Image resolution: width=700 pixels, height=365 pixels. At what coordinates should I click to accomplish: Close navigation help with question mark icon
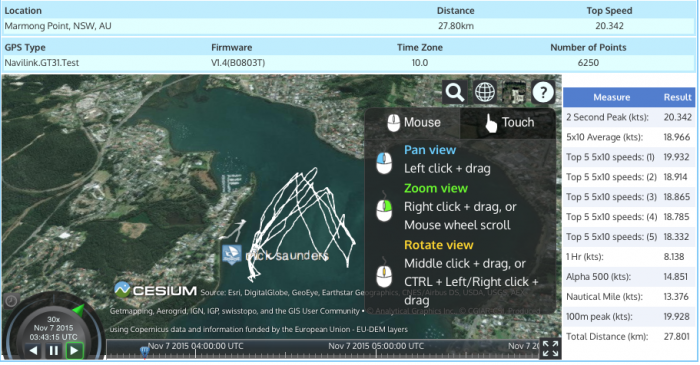click(x=543, y=92)
